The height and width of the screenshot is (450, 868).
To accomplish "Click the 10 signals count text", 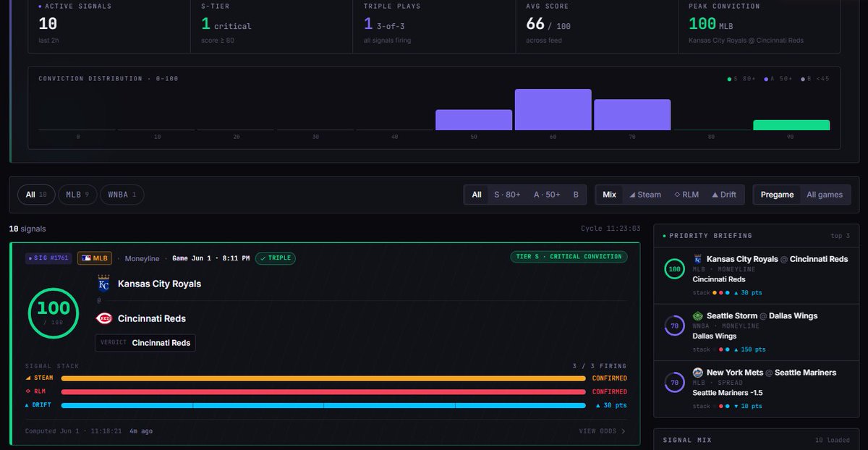I will pyautogui.click(x=27, y=229).
